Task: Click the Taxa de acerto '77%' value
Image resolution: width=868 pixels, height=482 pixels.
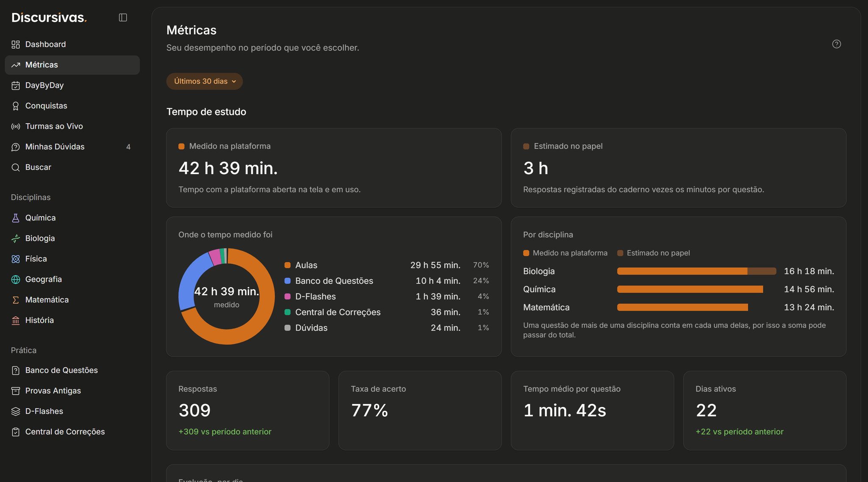Action: point(369,410)
